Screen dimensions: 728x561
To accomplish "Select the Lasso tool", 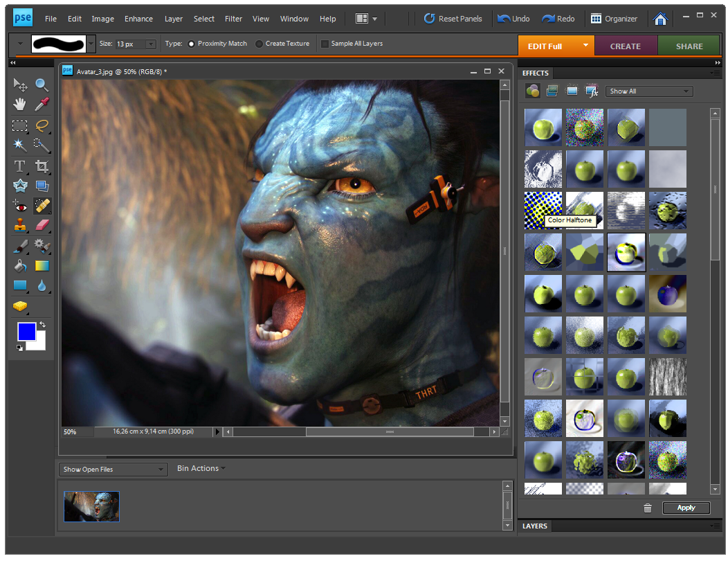I will tap(42, 125).
